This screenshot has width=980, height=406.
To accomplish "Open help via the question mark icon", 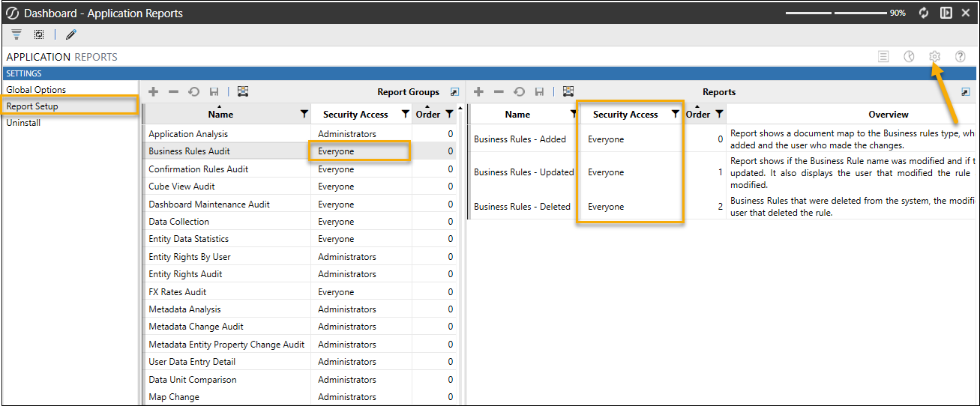I will 960,56.
